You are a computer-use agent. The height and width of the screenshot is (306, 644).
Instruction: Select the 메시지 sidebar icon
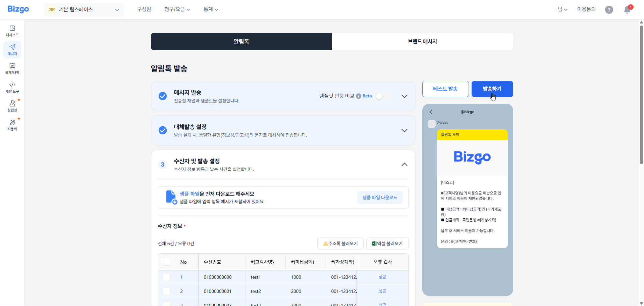pos(12,49)
